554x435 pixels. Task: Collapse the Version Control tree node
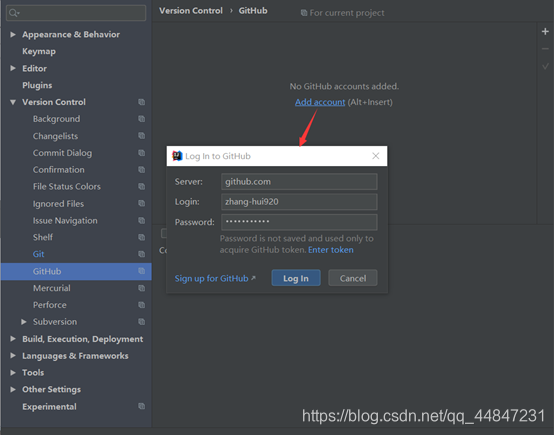tap(13, 102)
